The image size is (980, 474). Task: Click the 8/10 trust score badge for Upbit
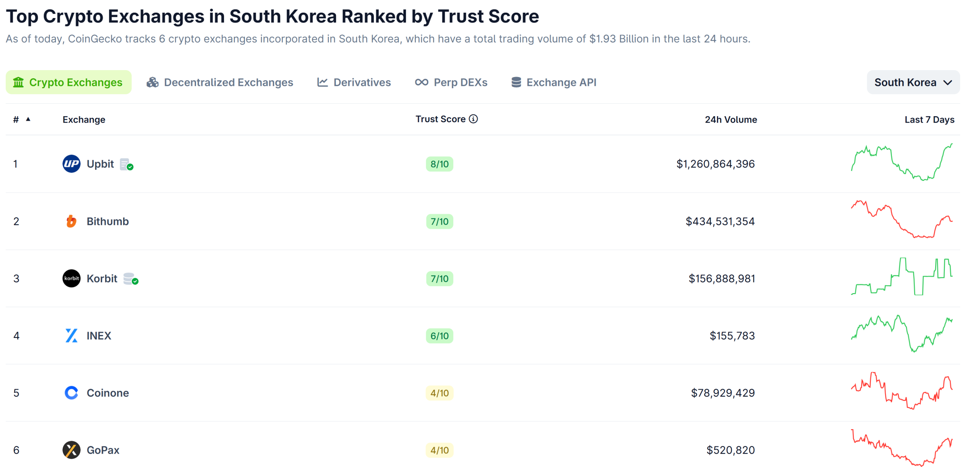point(439,164)
